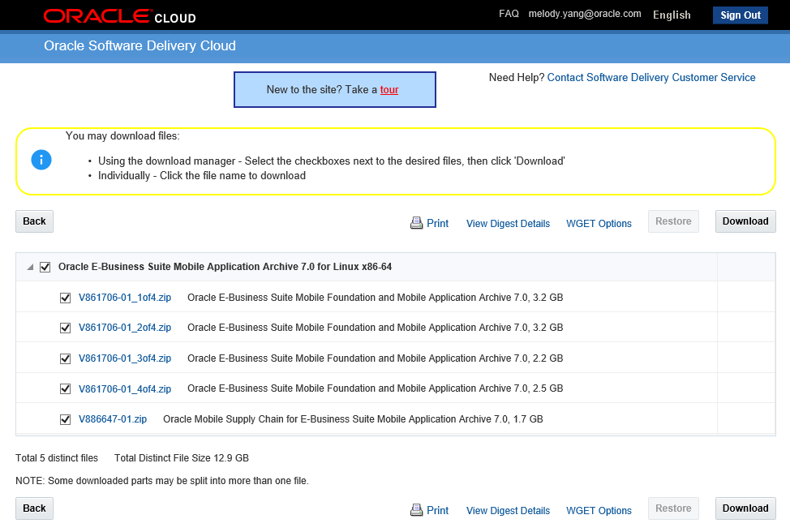Click the Total Distinct File Size 12.9 GB text
This screenshot has height=532, width=790.
[x=182, y=458]
